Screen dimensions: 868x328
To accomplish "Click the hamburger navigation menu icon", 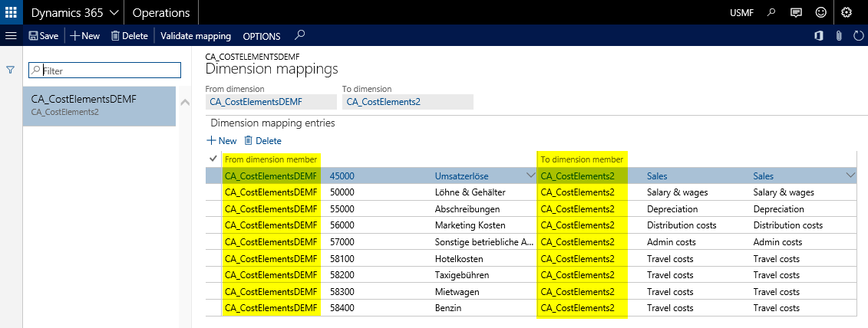I will [x=11, y=36].
